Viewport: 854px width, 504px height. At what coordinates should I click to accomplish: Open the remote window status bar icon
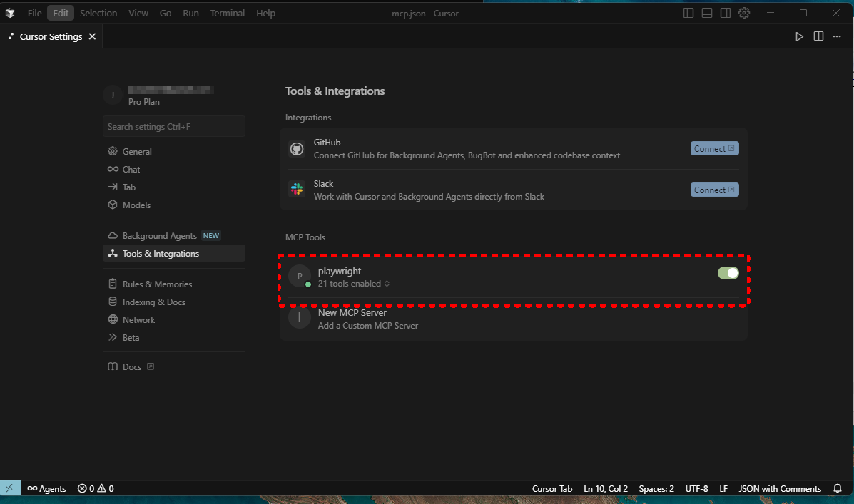pyautogui.click(x=11, y=488)
